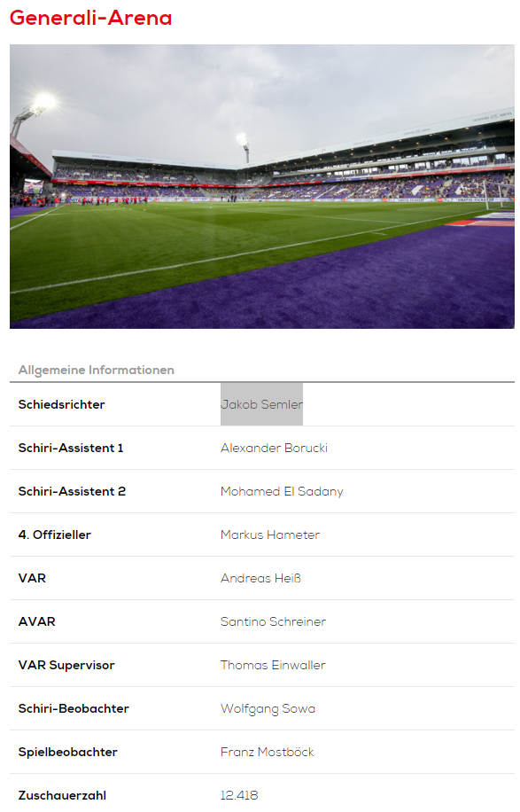Select referee observer Wolfgang Sowa
The height and width of the screenshot is (812, 520).
click(268, 709)
